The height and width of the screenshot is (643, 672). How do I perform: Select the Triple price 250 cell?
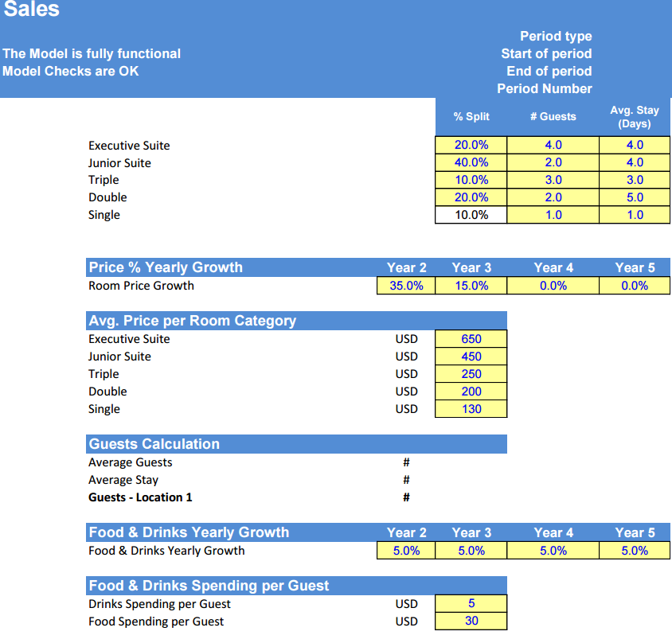tap(471, 374)
